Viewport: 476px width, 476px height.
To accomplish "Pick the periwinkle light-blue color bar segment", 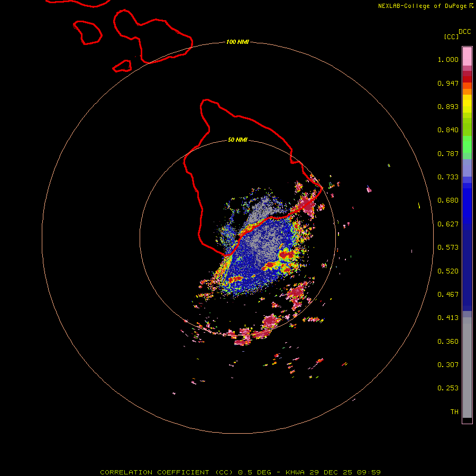I will coord(467,168).
